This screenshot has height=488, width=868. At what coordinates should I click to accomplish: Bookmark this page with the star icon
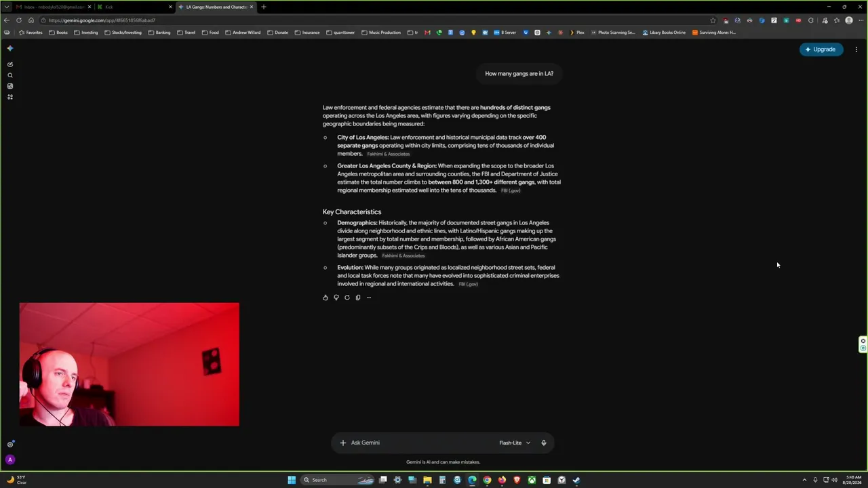coord(713,20)
